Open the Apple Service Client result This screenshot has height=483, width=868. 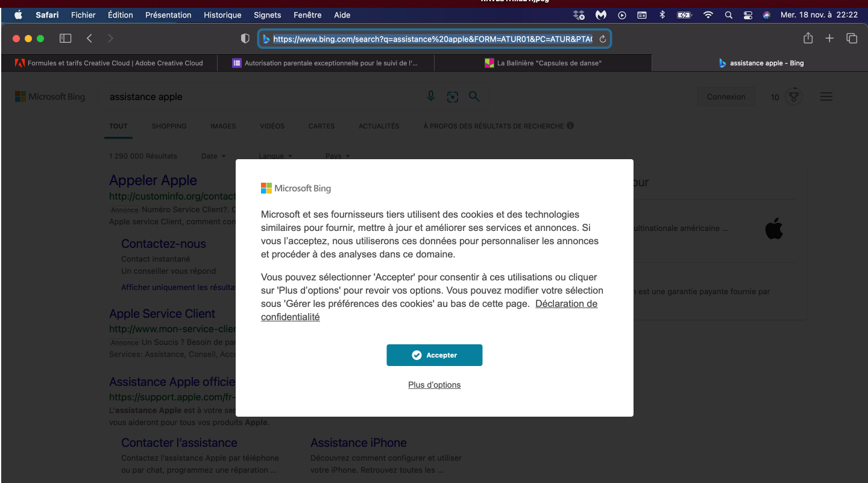coord(162,314)
